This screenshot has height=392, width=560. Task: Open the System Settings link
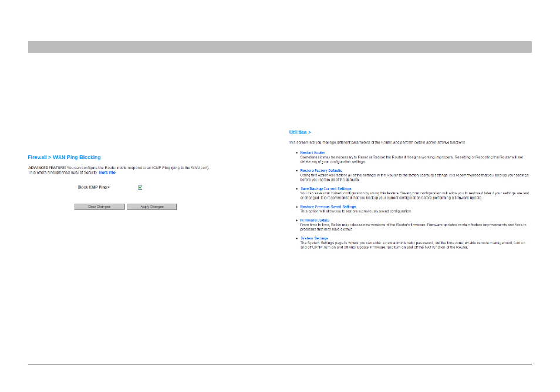click(314, 238)
